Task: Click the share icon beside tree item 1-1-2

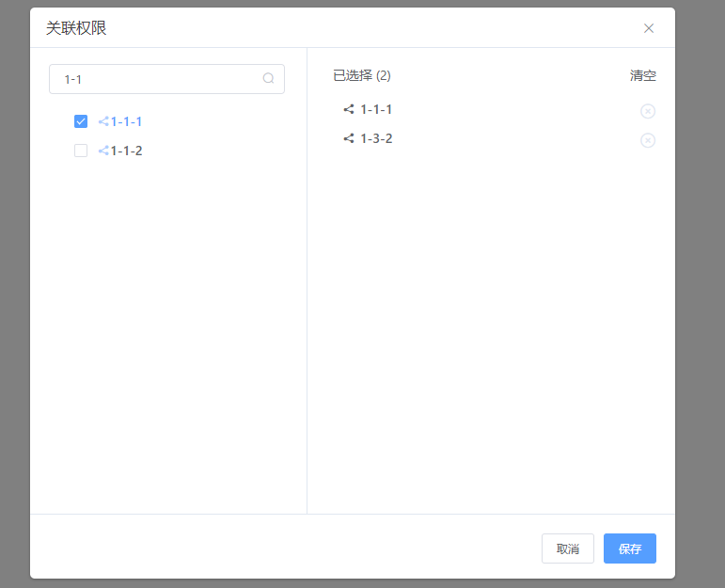Action: click(x=103, y=151)
